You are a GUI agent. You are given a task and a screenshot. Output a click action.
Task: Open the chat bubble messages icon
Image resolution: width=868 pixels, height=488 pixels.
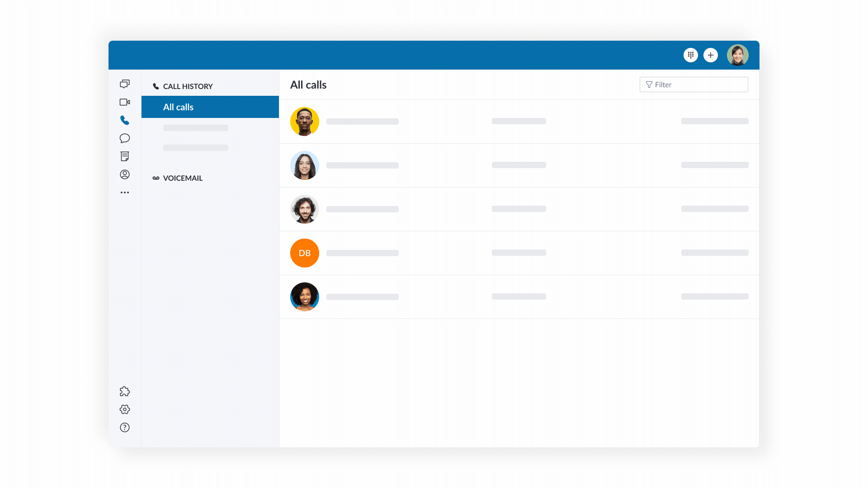(x=125, y=138)
